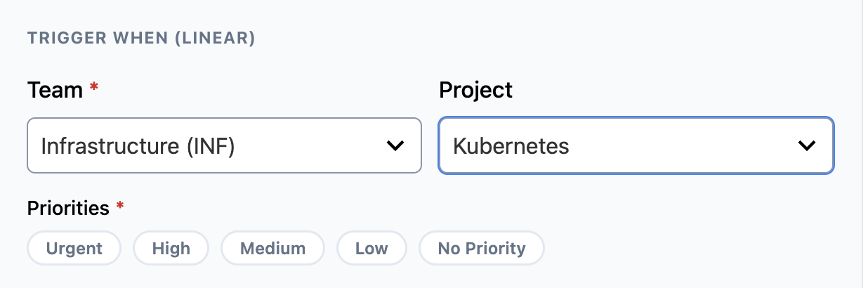Click the "Infrastructure (INF)" selected value
The width and height of the screenshot is (868, 288).
138,146
